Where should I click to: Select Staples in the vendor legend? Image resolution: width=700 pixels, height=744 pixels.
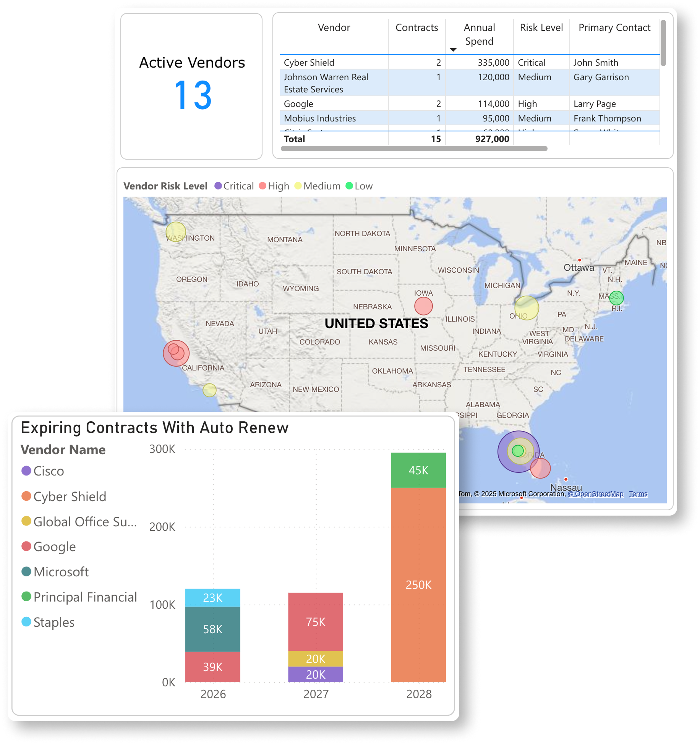(x=48, y=622)
